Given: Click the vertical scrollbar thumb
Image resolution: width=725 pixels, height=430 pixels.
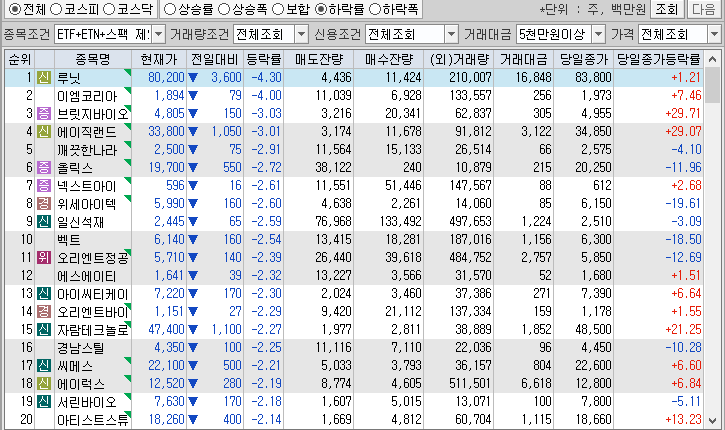Looking at the screenshot, I should pyautogui.click(x=713, y=86).
